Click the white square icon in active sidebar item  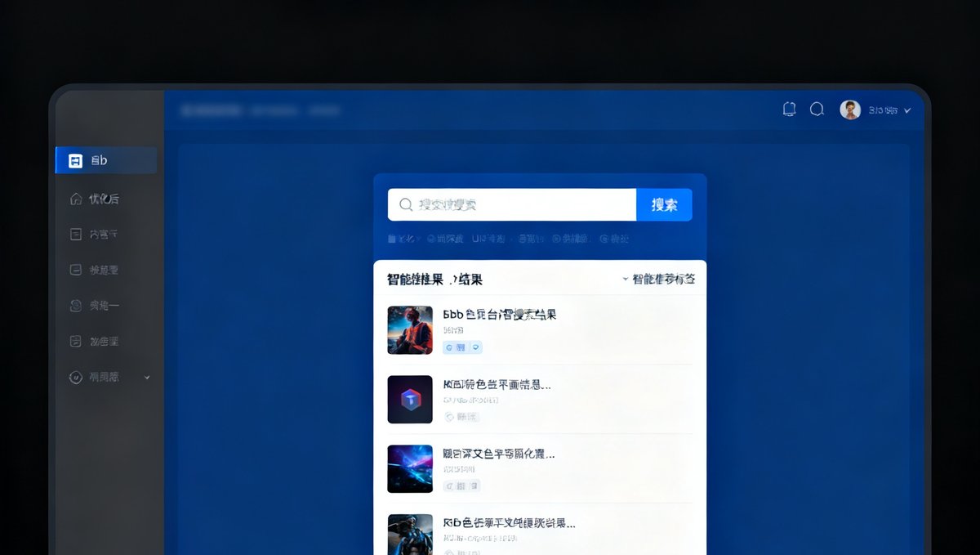[75, 160]
